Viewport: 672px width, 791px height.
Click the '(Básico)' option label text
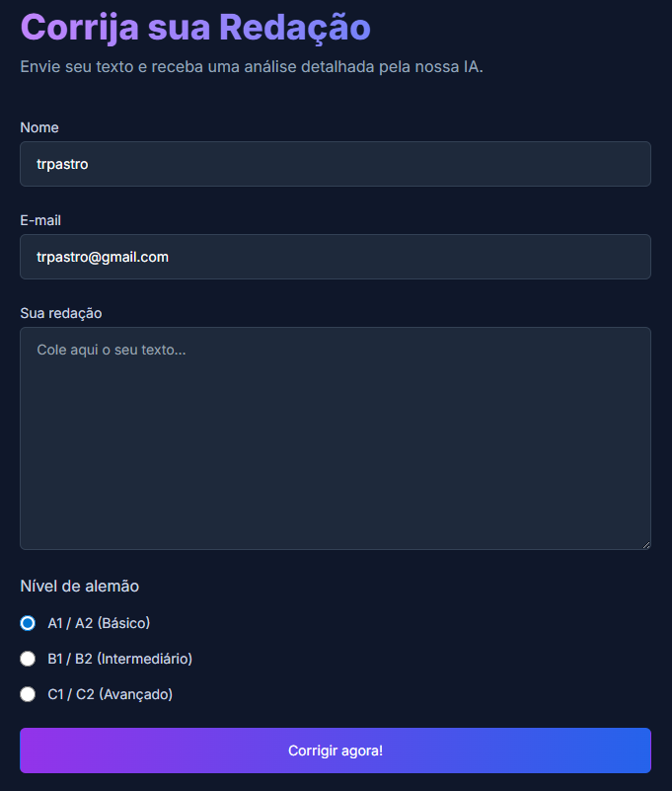click(123, 623)
